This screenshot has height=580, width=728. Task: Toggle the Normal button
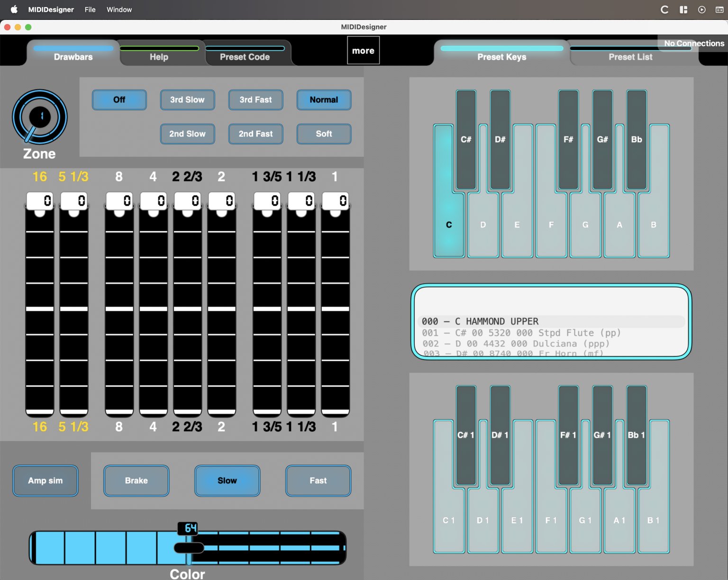click(x=324, y=100)
